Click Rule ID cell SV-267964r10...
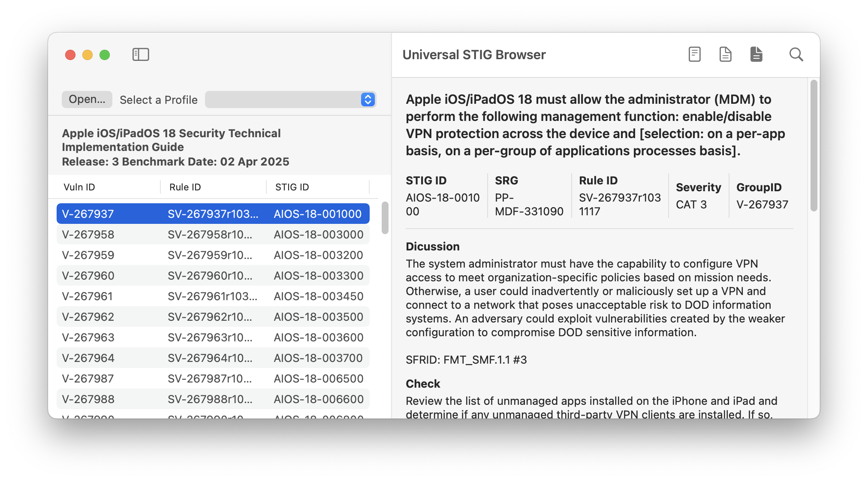 click(210, 358)
